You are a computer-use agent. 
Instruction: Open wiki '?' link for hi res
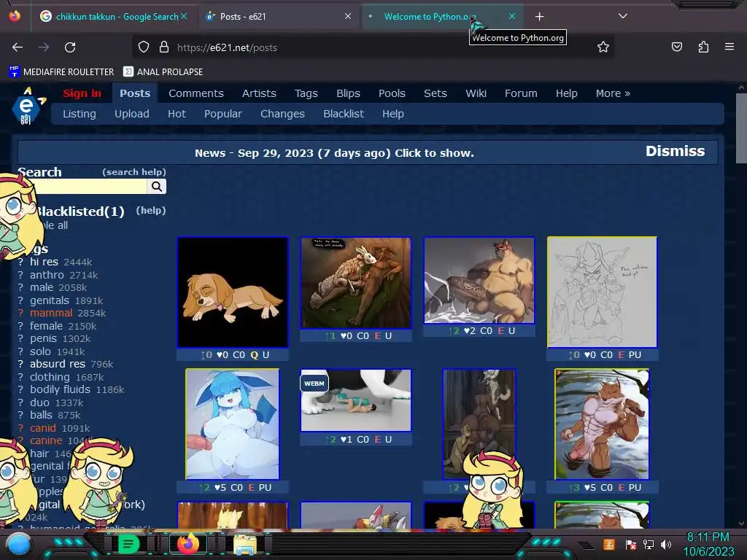tap(20, 262)
